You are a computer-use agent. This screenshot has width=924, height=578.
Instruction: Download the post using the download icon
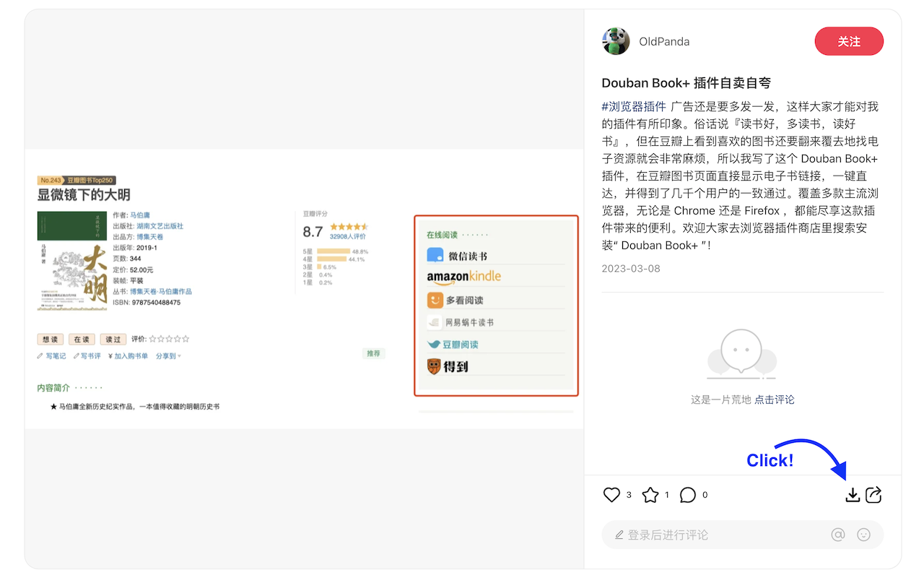pos(853,496)
